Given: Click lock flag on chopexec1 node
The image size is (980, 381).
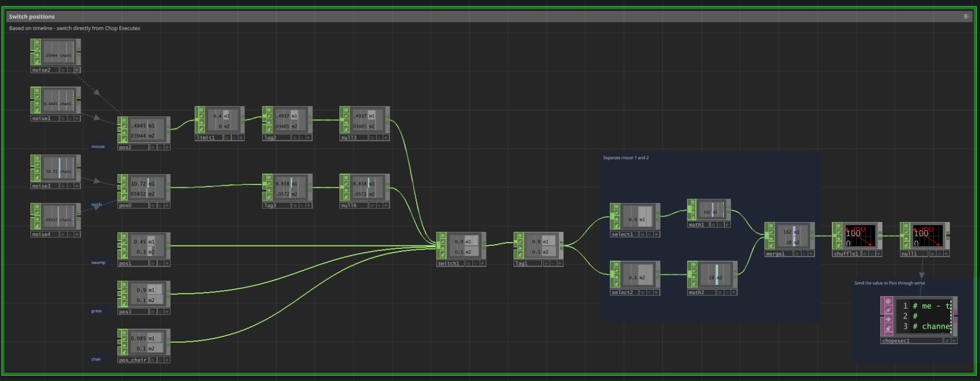Looking at the screenshot, I should [x=888, y=327].
